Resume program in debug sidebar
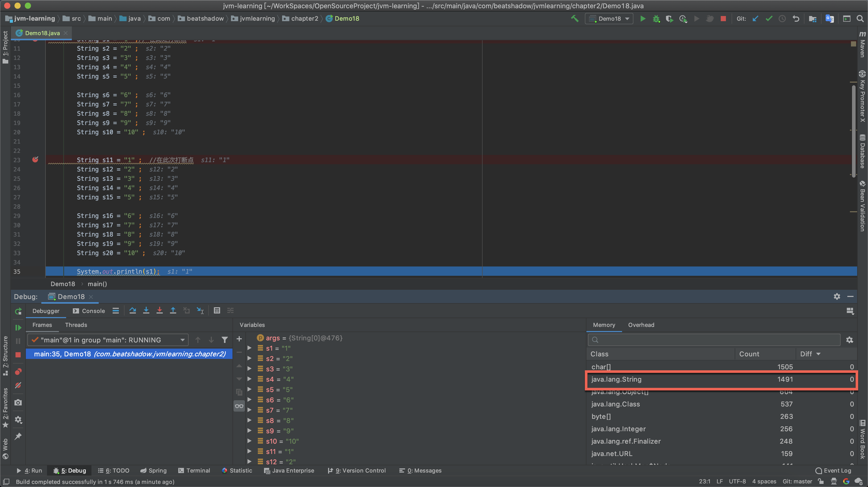Screen dimensions: 868x487 18,327
